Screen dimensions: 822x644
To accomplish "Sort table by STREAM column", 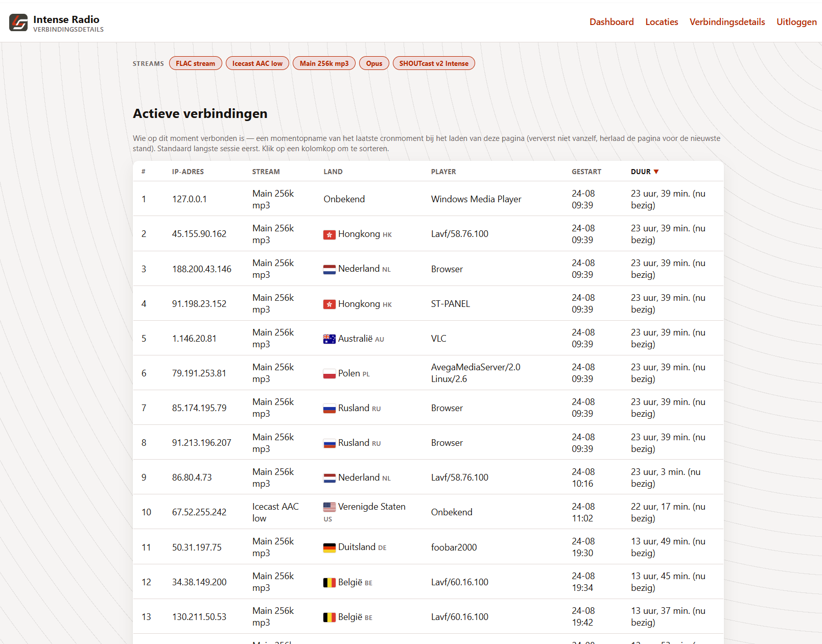I will [266, 172].
